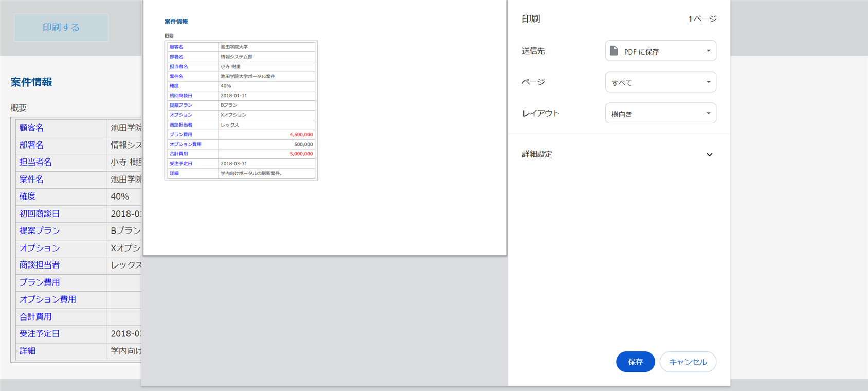This screenshot has height=391, width=868.
Task: Click the レックス value in the preview
Action: point(230,125)
